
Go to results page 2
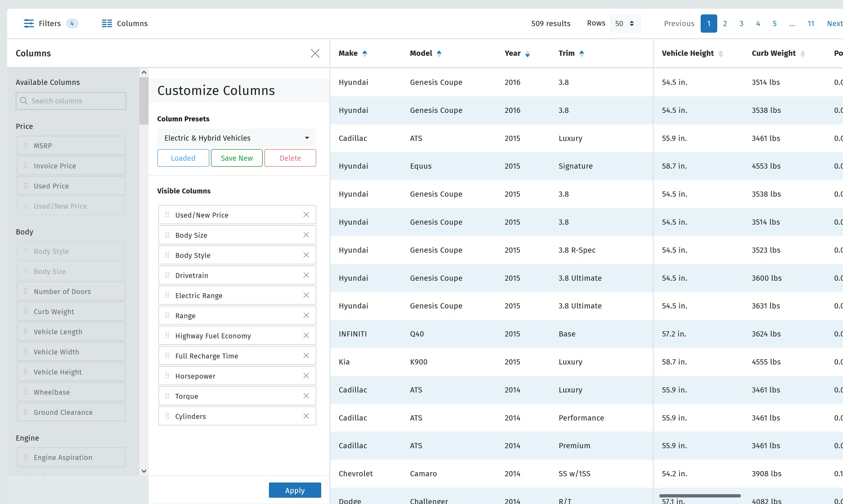point(725,23)
